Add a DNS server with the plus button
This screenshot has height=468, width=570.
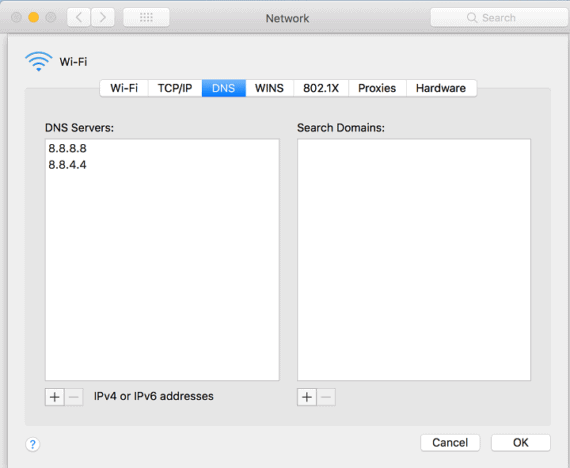(x=55, y=397)
